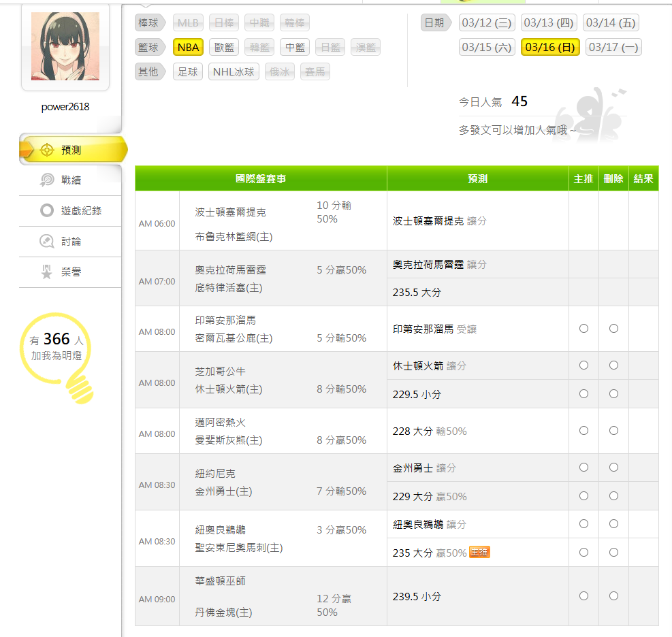Screen dimensions: 672x637
Task: Click the lightbulb 366 followers badge
Action: tap(56, 358)
